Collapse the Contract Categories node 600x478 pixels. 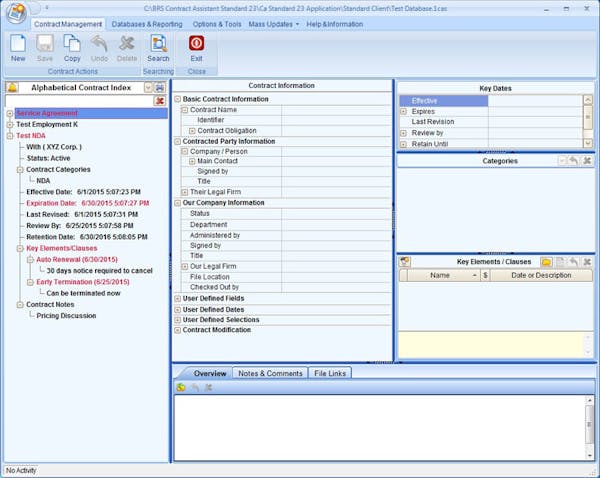[20, 170]
